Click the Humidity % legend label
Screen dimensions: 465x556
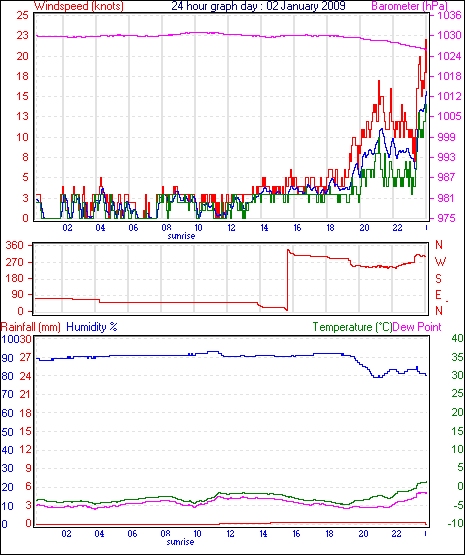[92, 327]
